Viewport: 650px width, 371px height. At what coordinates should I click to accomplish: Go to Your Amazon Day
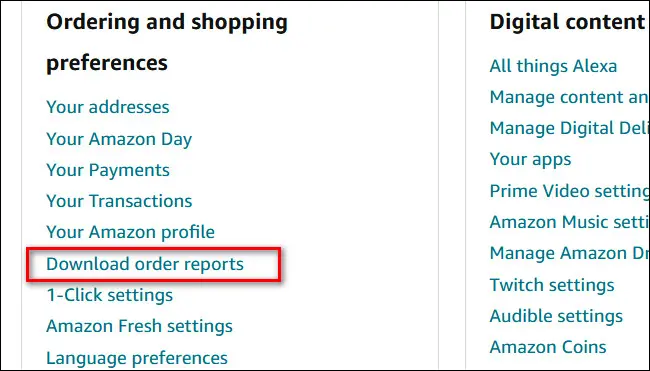[x=119, y=139]
